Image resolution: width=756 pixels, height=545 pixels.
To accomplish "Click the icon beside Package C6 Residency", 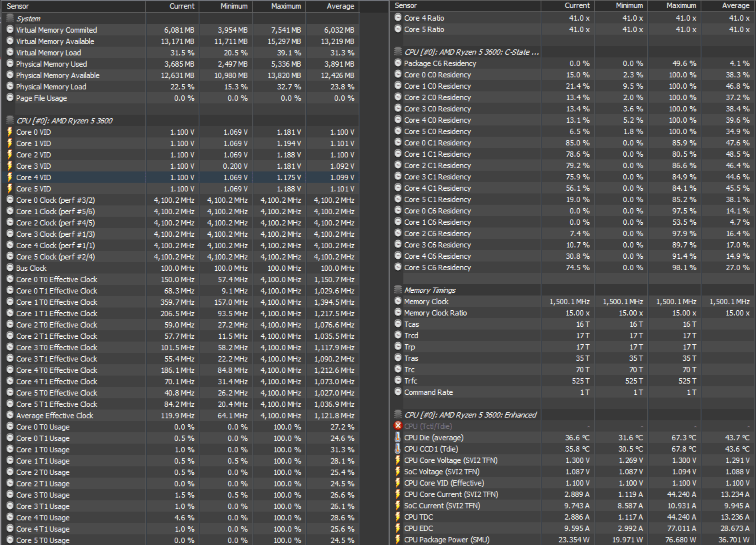I will coord(398,63).
